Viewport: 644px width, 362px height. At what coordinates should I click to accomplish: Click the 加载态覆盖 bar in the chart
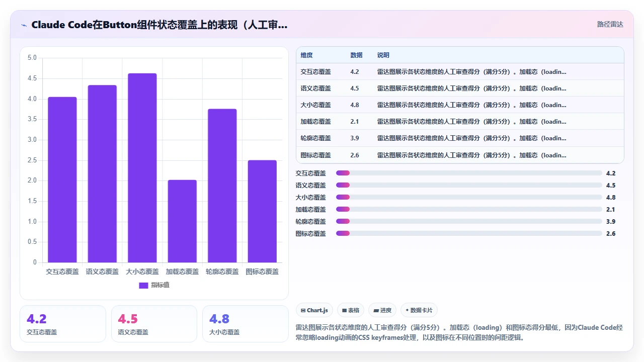[x=182, y=221]
